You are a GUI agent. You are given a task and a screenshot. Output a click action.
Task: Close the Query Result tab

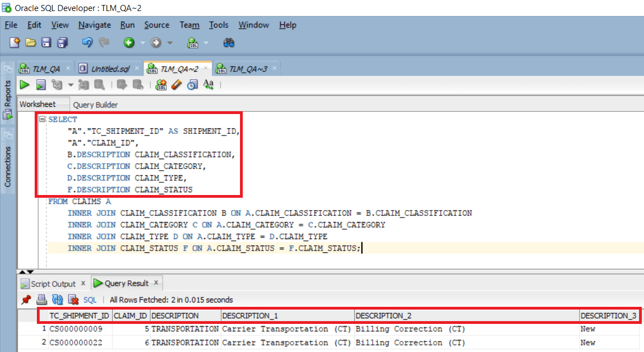156,283
